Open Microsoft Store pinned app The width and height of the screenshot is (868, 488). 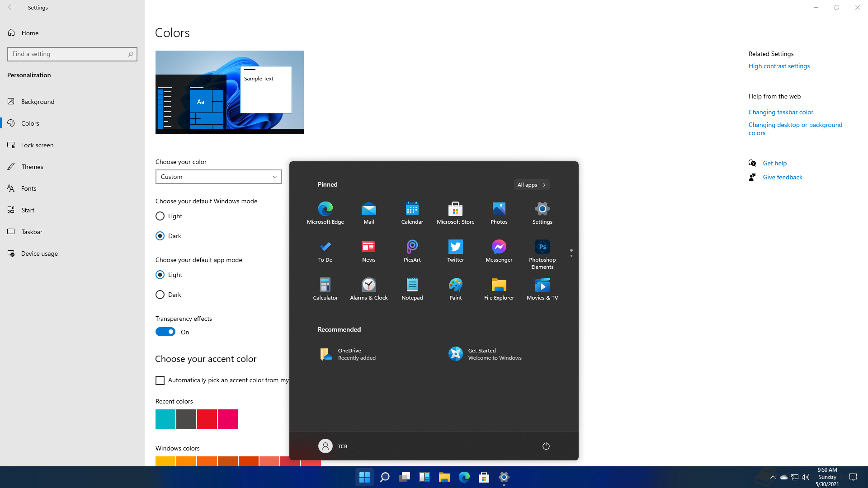point(455,213)
